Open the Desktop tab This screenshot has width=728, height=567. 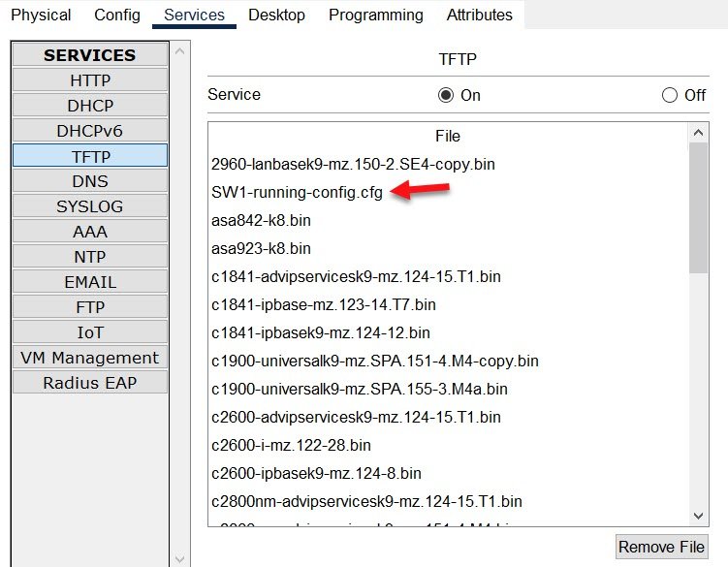(x=276, y=15)
